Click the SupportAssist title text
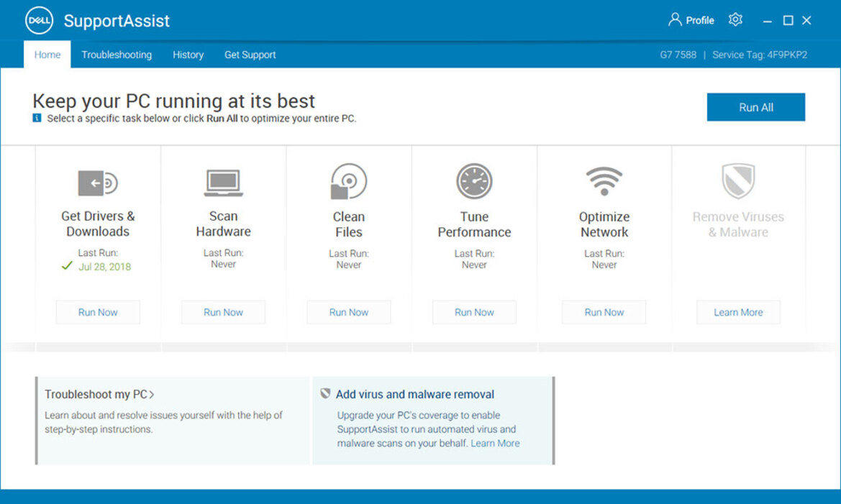 pos(117,20)
